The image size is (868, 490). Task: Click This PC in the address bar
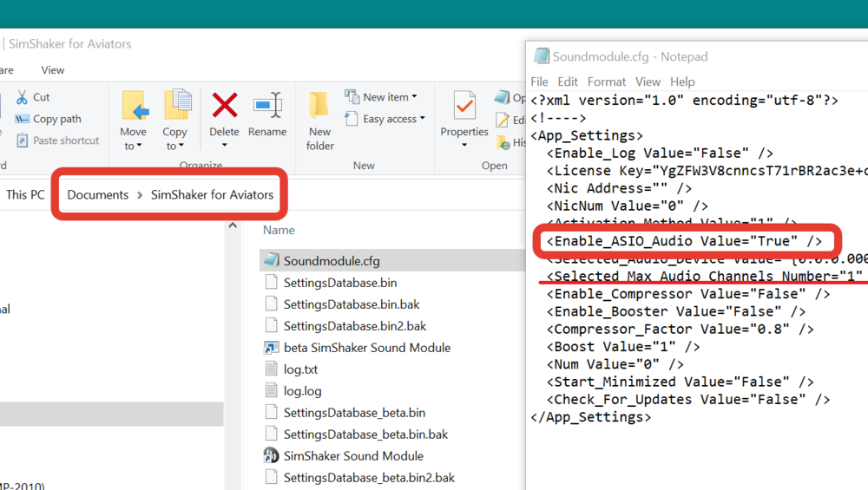[x=25, y=194]
